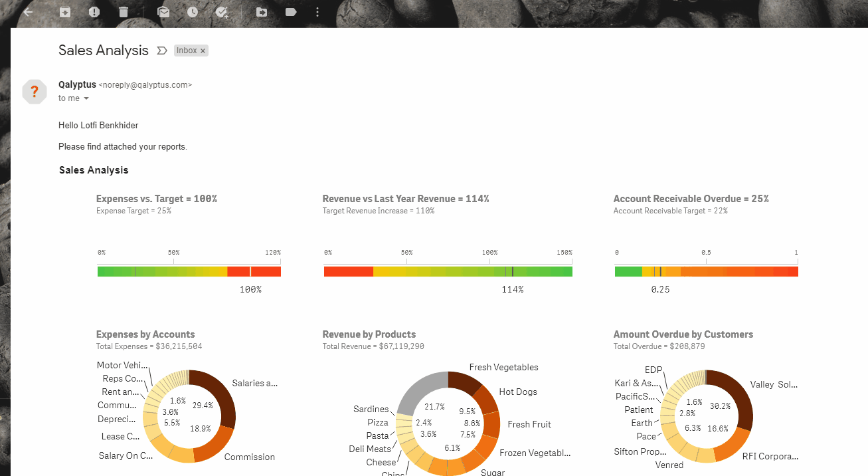This screenshot has width=868, height=476.
Task: Click sender avatar with question mark
Action: 35,92
